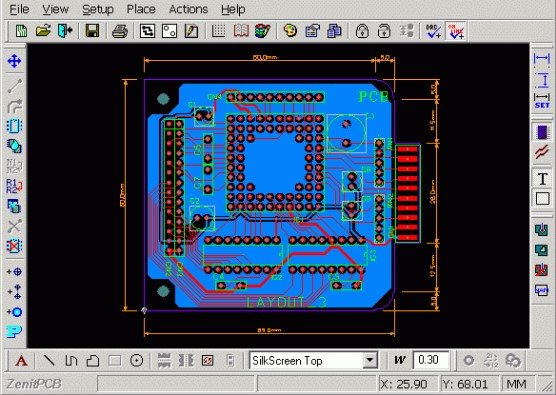This screenshot has width=556, height=395.
Task: Click the red-crossed copper pour icon
Action: pos(542,270)
